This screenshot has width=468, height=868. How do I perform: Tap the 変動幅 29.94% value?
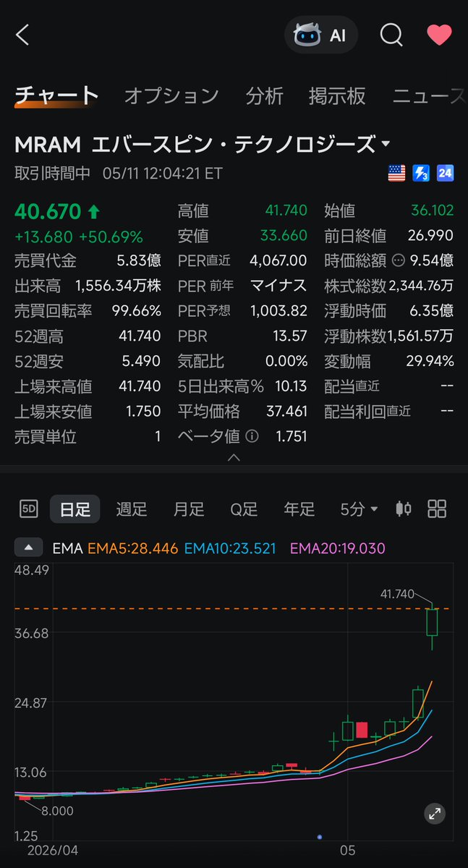(x=430, y=361)
